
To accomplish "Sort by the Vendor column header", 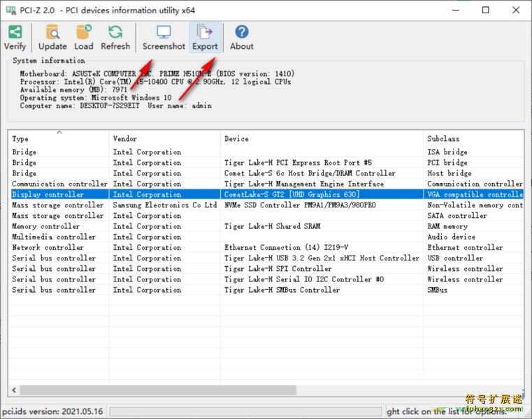I will 125,139.
